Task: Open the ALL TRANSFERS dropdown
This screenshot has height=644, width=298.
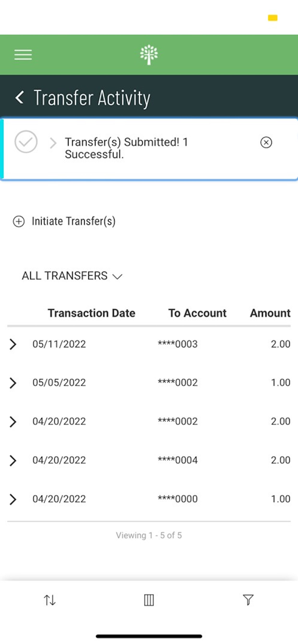Action: 72,276
